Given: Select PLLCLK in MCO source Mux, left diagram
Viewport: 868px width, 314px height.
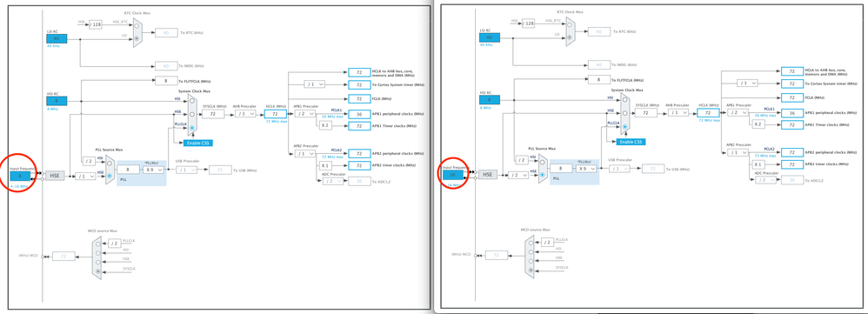Looking at the screenshot, I should click(98, 244).
